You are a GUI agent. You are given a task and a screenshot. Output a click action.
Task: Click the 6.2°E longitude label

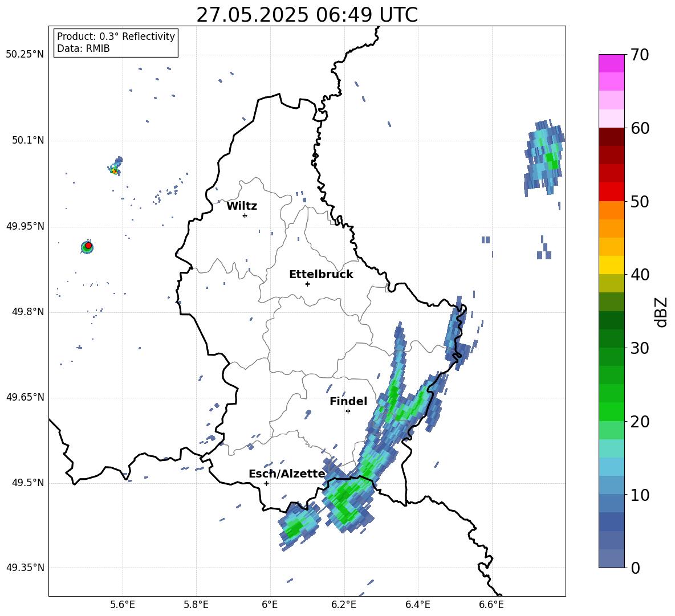(x=344, y=605)
